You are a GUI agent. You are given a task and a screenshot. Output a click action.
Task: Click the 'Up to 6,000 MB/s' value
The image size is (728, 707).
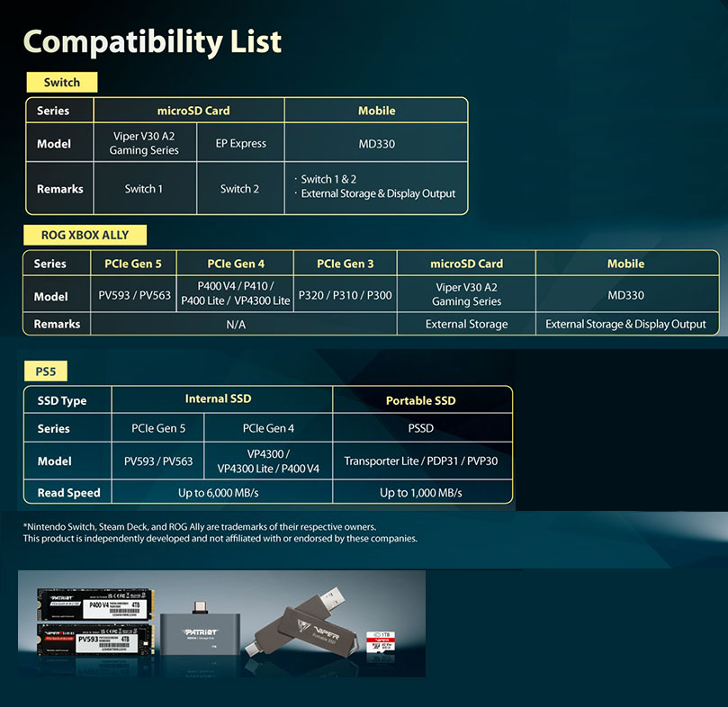(x=218, y=493)
